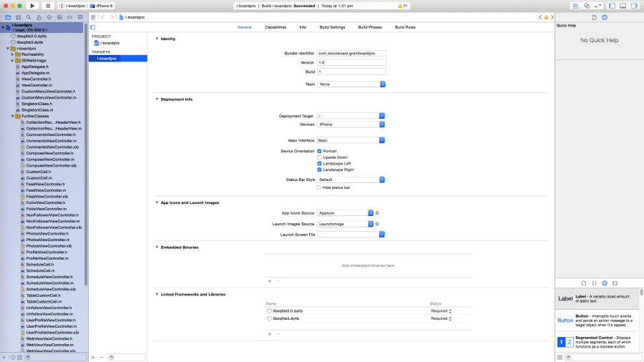
Task: Go forward in editor history
Action: [x=112, y=17]
